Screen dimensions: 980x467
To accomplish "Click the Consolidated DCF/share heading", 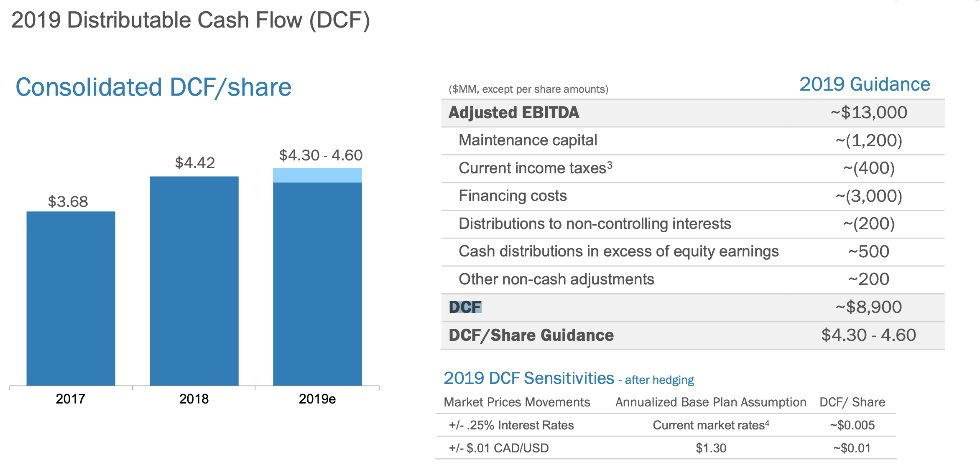I will 153,87.
